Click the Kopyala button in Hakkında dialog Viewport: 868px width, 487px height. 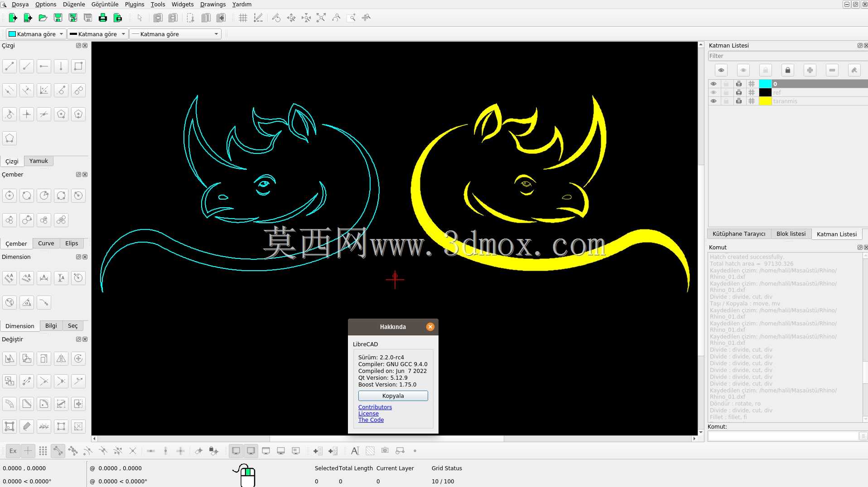click(393, 396)
